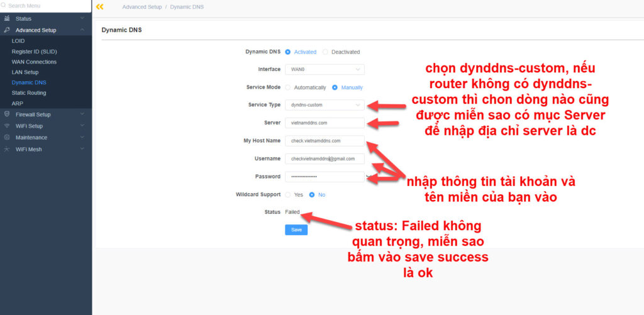Open the WAN Connections page

point(34,62)
